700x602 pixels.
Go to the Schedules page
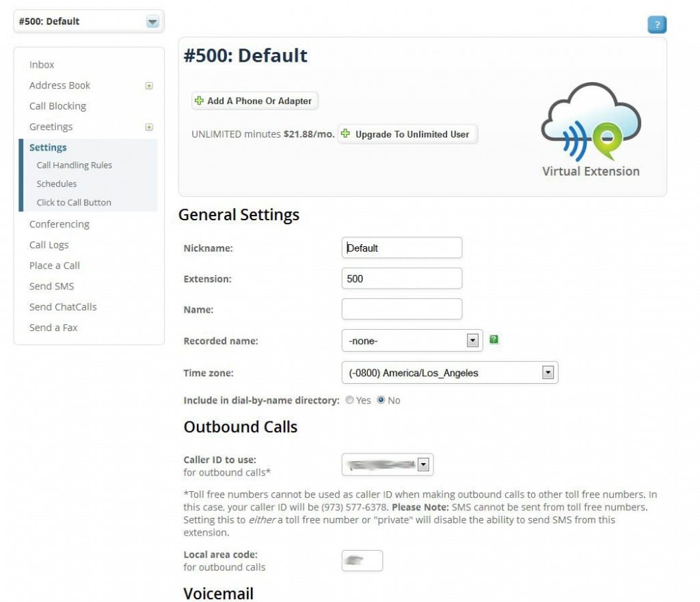coord(56,183)
